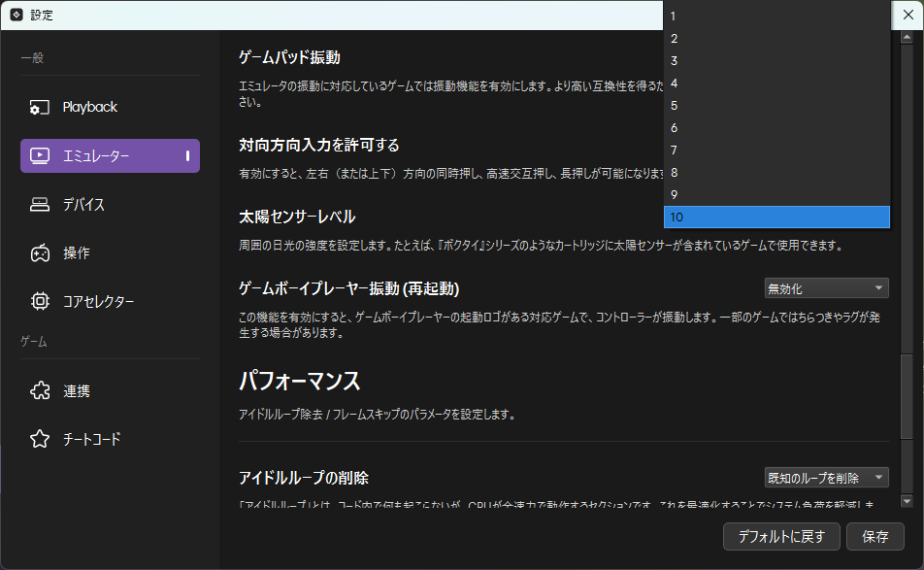
Task: Select option 5 in the dropdown list
Action: tap(776, 106)
